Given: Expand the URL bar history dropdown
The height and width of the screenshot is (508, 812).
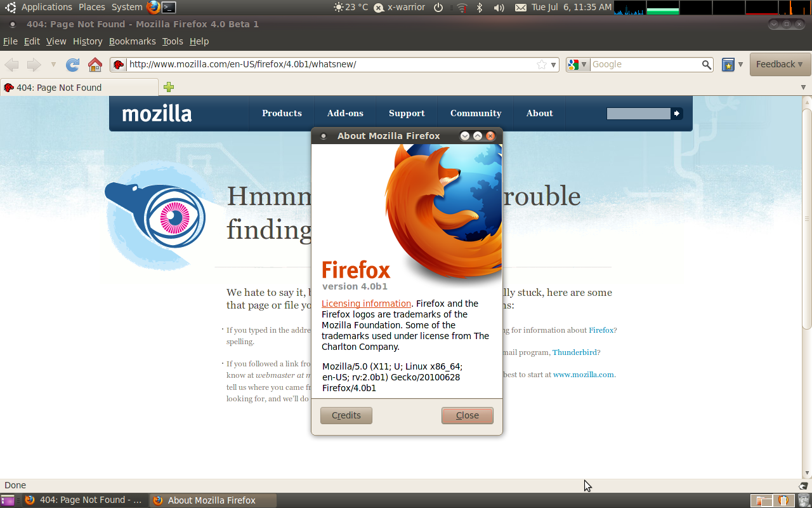Looking at the screenshot, I should (553, 65).
